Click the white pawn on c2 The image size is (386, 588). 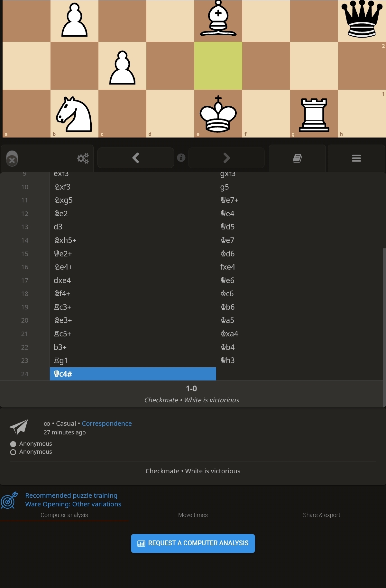point(122,67)
